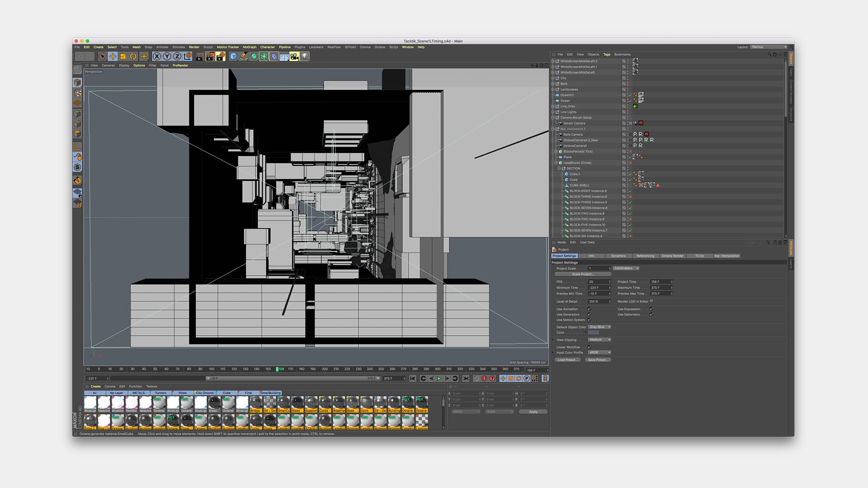This screenshot has width=868, height=488.
Task: Go to end of timeline
Action: click(466, 379)
